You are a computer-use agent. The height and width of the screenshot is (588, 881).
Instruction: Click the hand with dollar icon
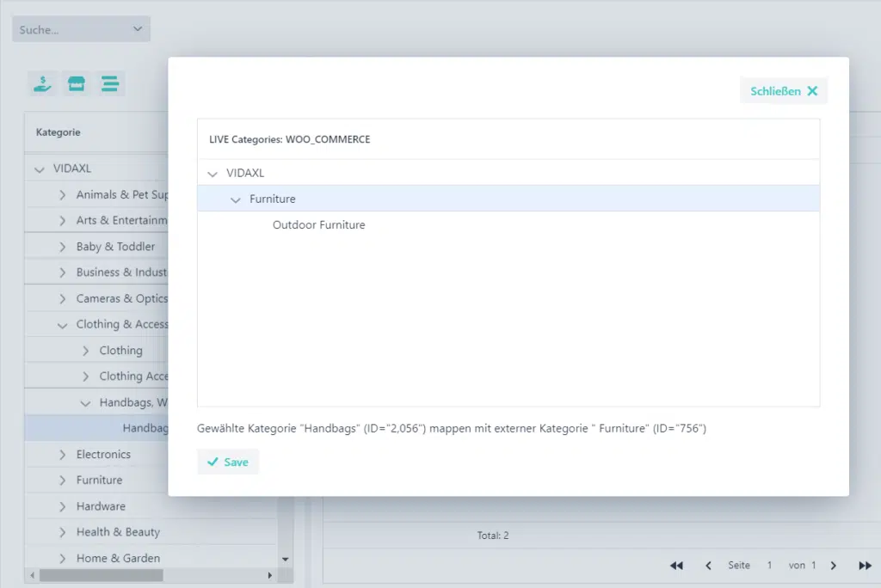click(43, 83)
